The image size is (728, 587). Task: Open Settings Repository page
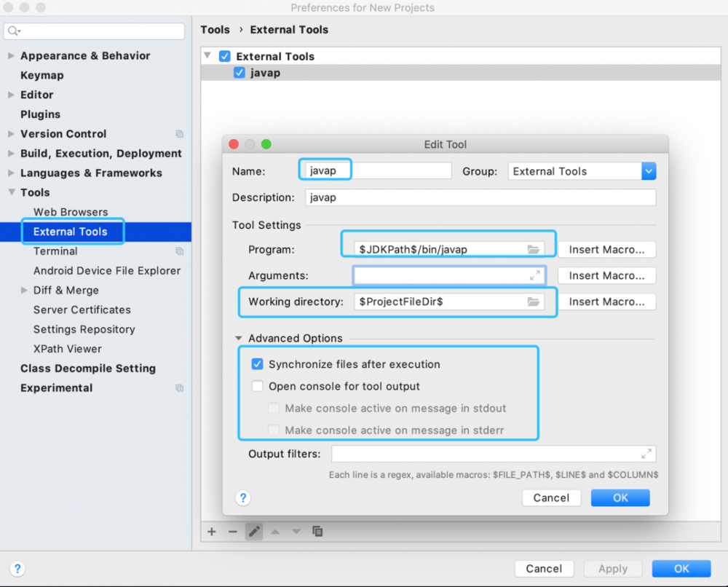point(84,329)
